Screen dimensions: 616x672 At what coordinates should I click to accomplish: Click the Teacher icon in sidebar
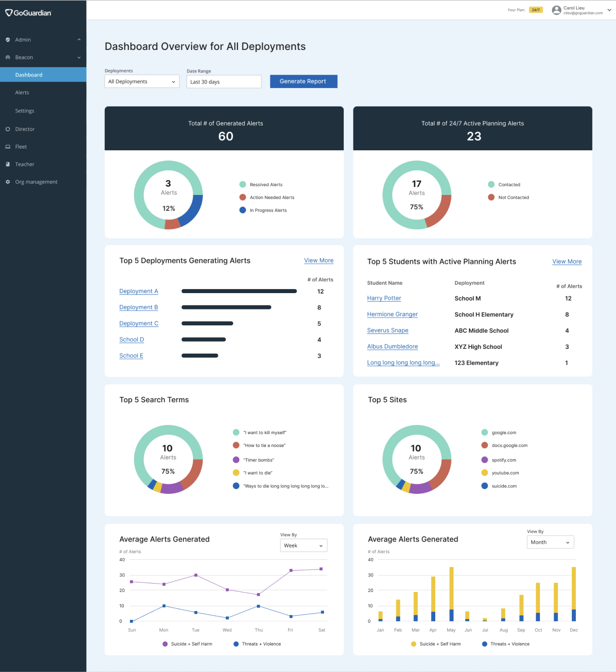pyautogui.click(x=8, y=164)
